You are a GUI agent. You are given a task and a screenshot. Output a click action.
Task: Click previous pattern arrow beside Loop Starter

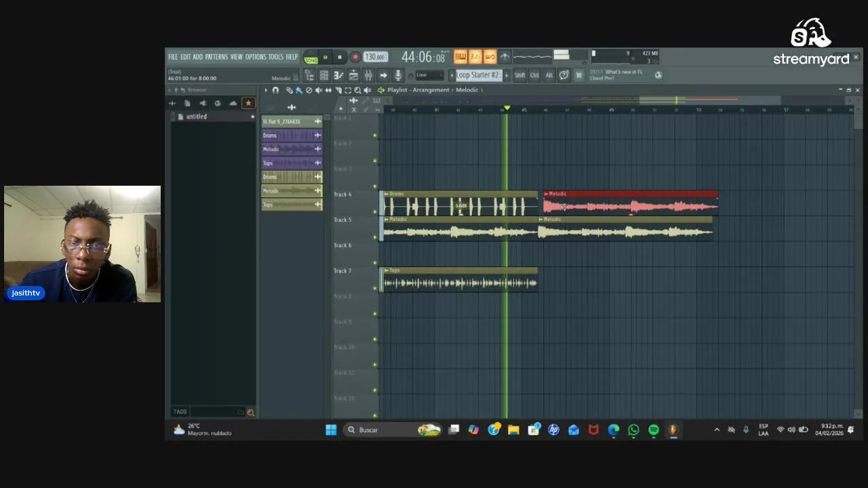(x=452, y=75)
